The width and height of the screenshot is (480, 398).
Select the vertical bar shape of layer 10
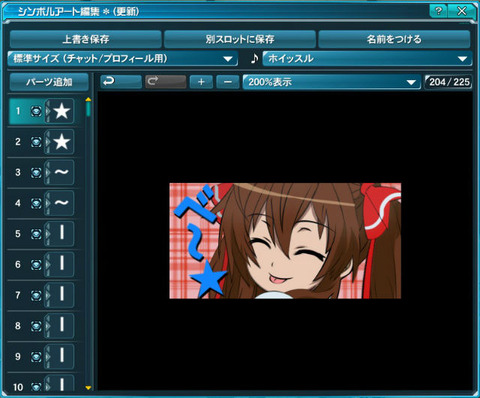point(62,383)
